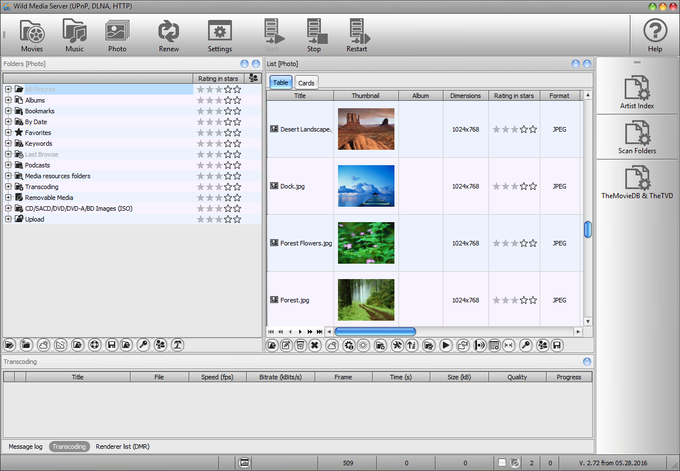
Task: Click the horizontal scrollbar under the photo list
Action: tap(375, 331)
